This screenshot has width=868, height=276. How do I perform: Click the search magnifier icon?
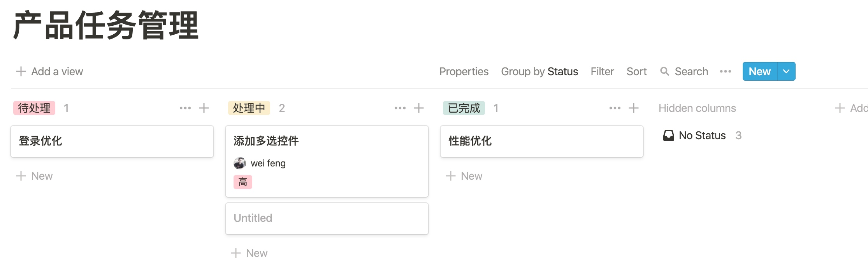(x=665, y=71)
